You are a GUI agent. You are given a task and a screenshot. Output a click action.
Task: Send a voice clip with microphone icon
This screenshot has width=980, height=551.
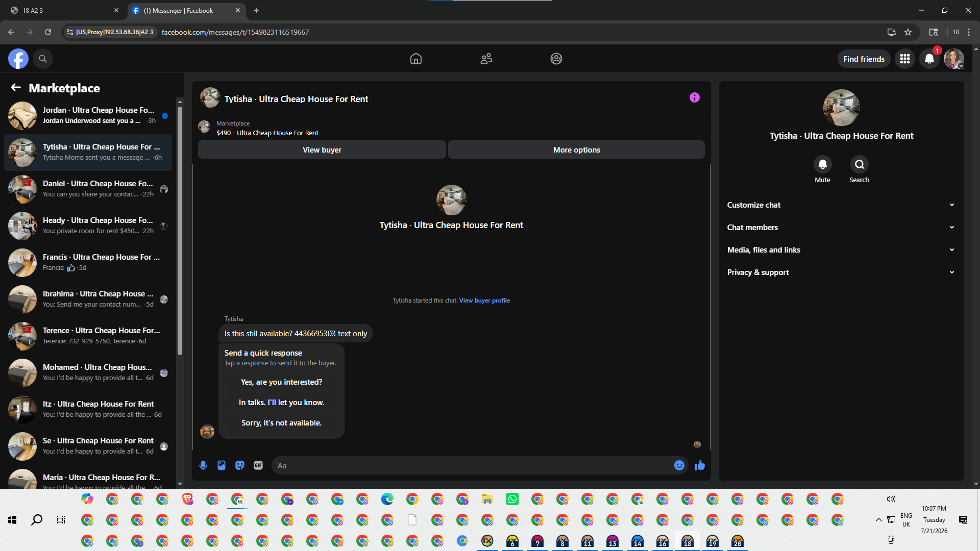(203, 465)
